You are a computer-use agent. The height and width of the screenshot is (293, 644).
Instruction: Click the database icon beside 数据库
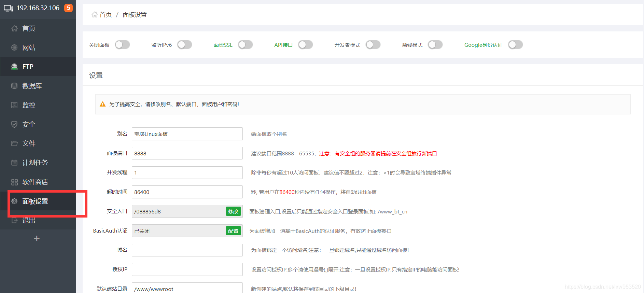pos(14,86)
